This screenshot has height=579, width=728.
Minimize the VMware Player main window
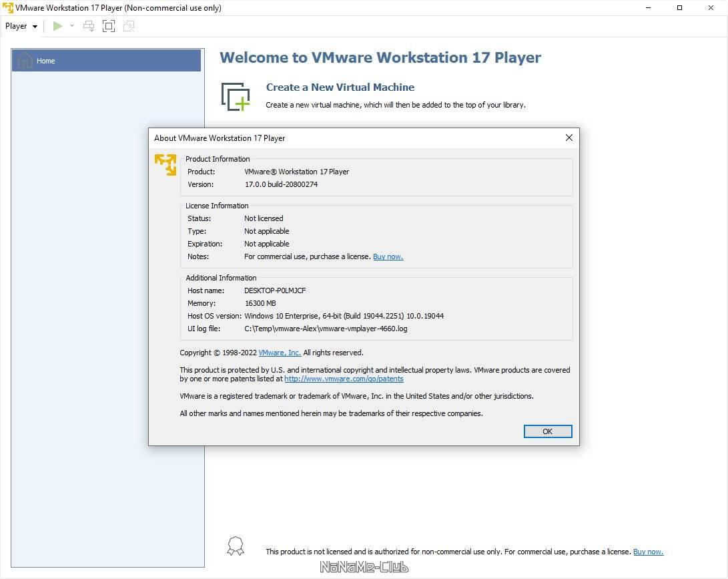[x=648, y=8]
